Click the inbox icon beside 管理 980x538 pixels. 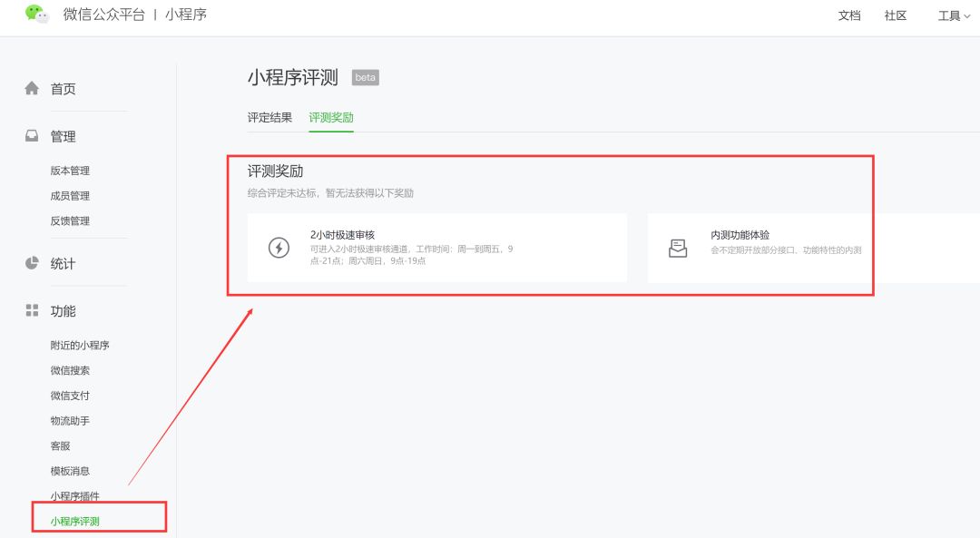(x=32, y=135)
